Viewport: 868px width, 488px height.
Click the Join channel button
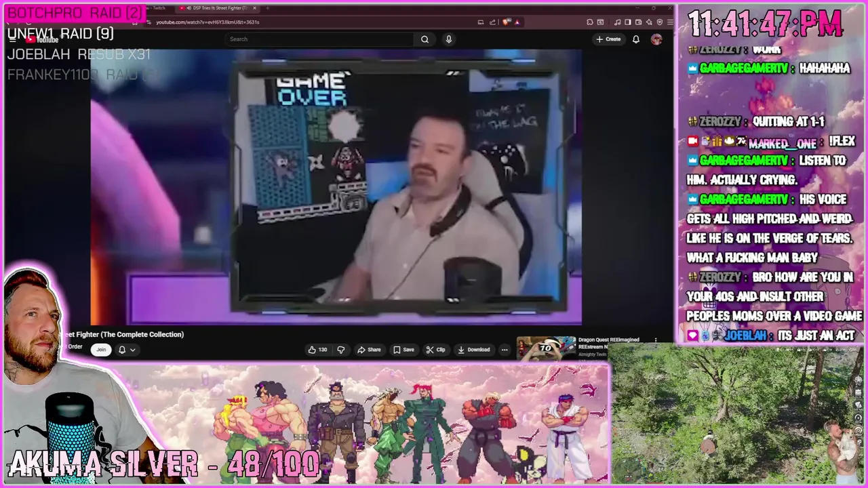(x=101, y=350)
